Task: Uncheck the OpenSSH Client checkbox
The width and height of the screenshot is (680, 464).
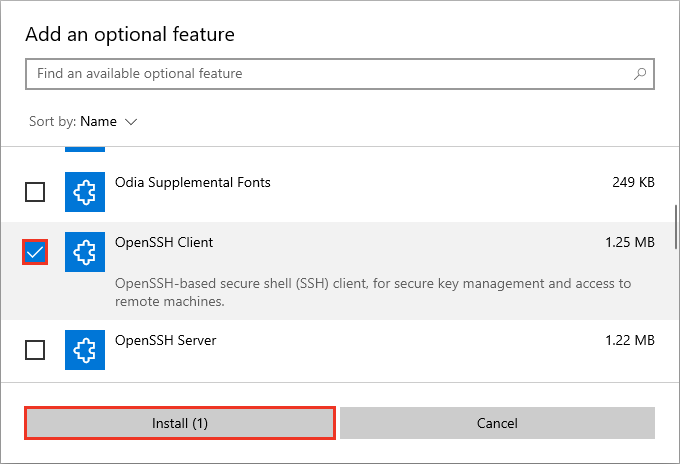Action: (35, 252)
